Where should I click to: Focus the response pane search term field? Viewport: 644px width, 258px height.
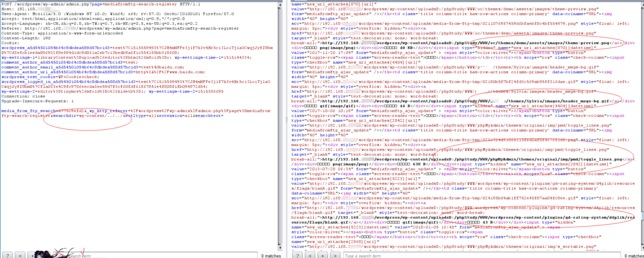tap(481, 256)
